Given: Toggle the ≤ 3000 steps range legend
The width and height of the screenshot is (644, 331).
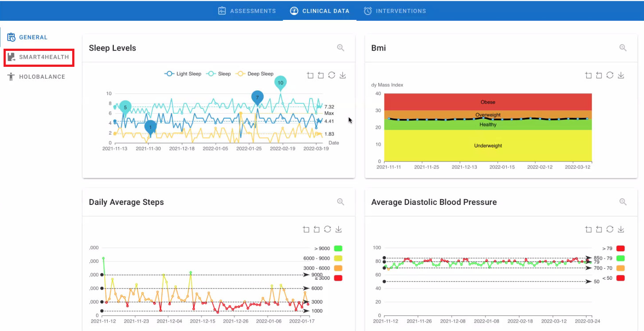Looking at the screenshot, I should tap(328, 278).
